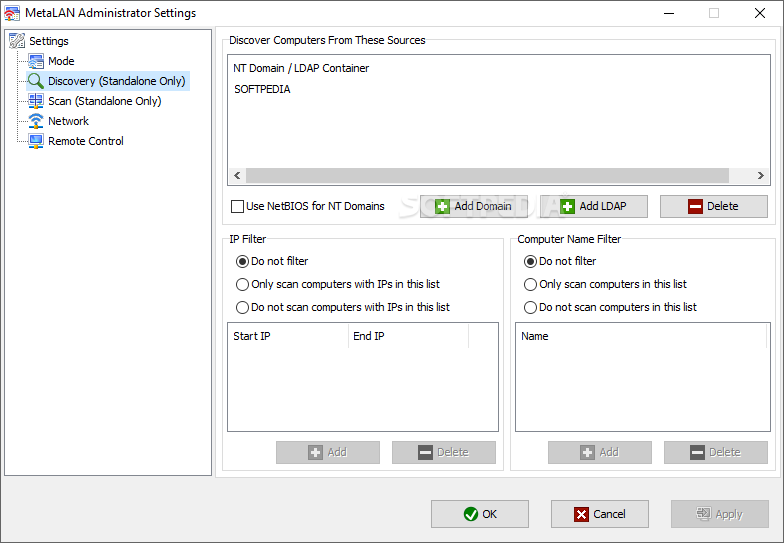Screen dimensions: 784x543
Task: Confirm settings with the OK button
Action: pos(480,514)
